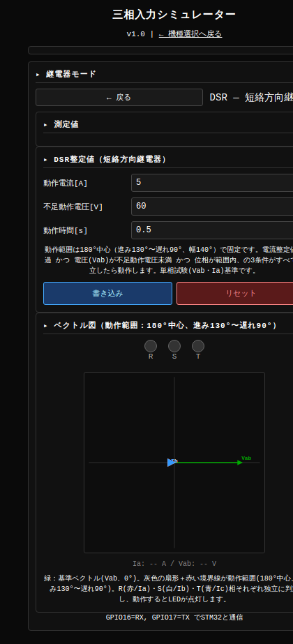Click the 三相入力シミュレーター title

(x=174, y=15)
